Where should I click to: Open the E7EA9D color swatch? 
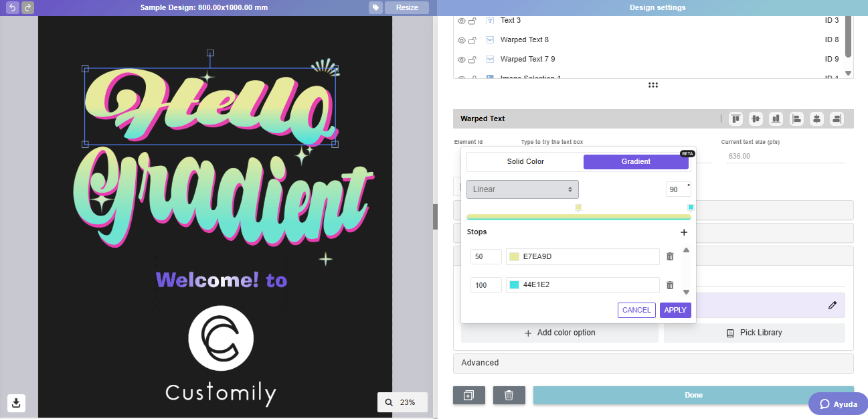(515, 257)
